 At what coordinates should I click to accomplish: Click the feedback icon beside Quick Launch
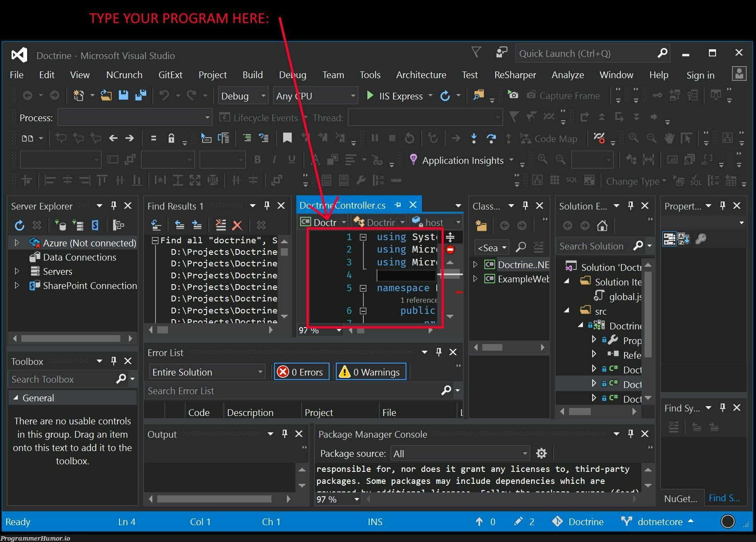click(x=501, y=52)
